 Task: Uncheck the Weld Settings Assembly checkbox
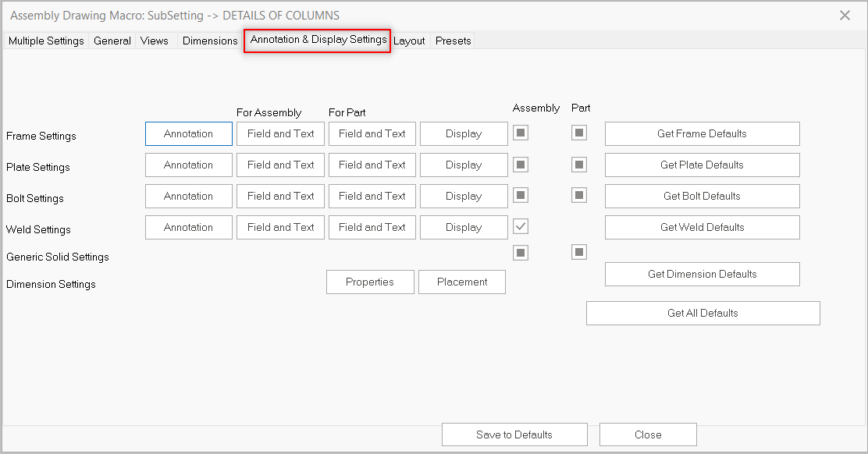click(x=521, y=226)
